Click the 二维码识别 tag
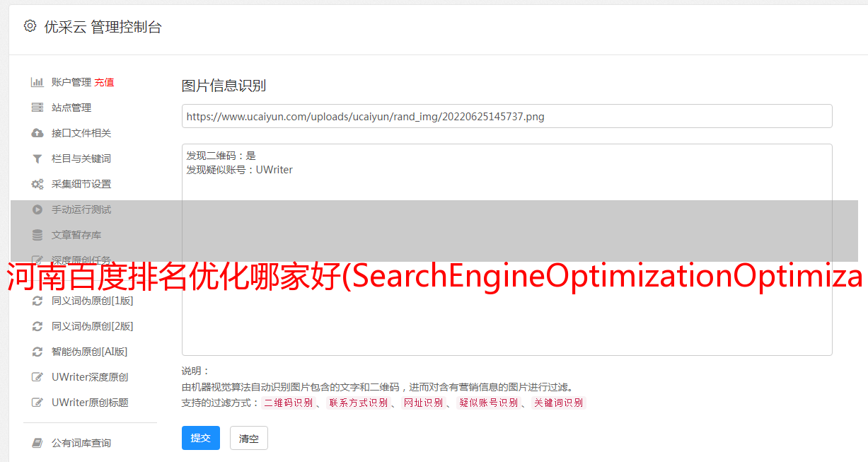This screenshot has width=868, height=462. point(289,403)
